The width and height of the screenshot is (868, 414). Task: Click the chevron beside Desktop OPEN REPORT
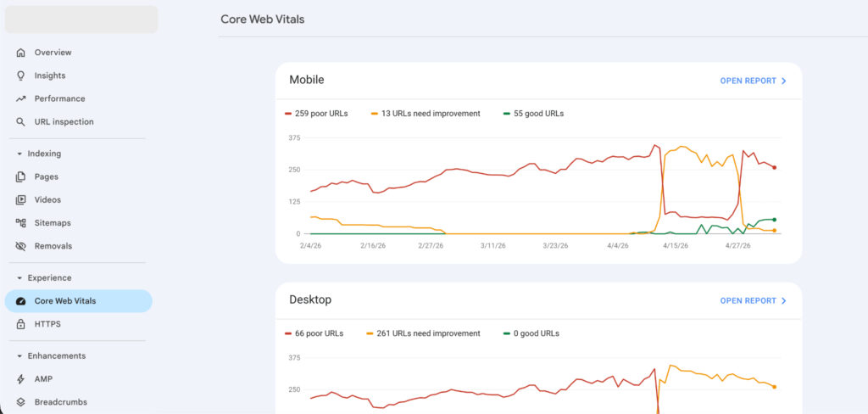point(783,301)
